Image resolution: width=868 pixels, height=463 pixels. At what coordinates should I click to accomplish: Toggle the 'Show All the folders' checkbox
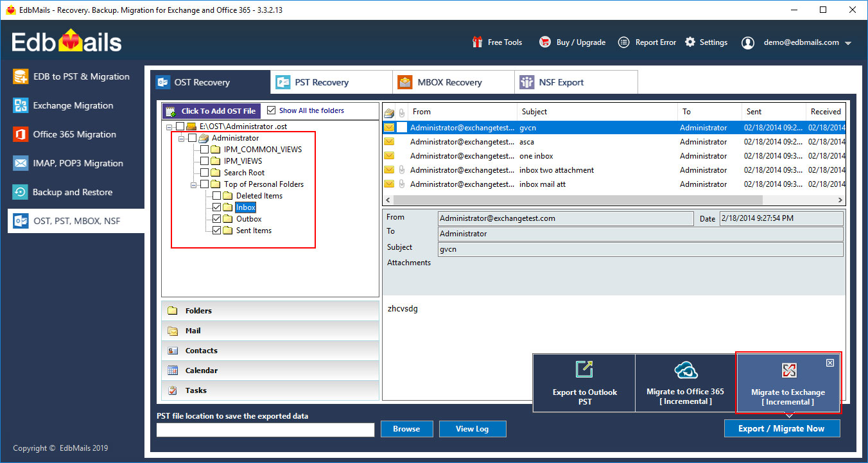tap(271, 110)
